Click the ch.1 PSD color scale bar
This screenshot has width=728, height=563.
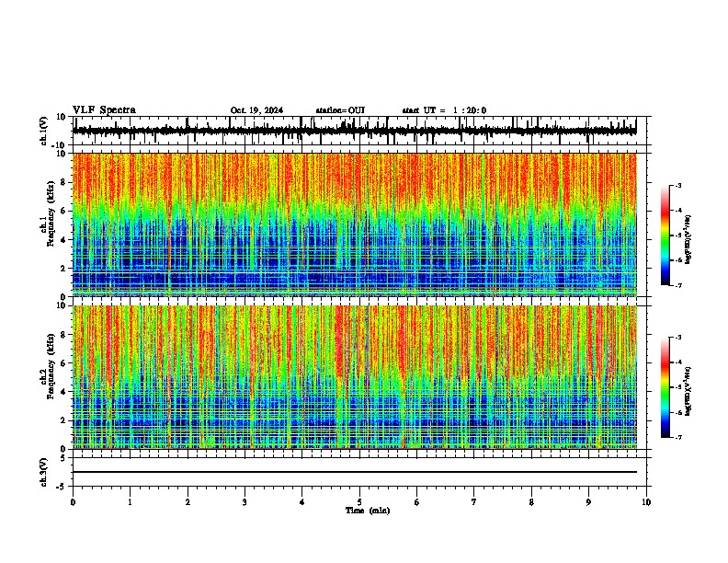pyautogui.click(x=665, y=236)
